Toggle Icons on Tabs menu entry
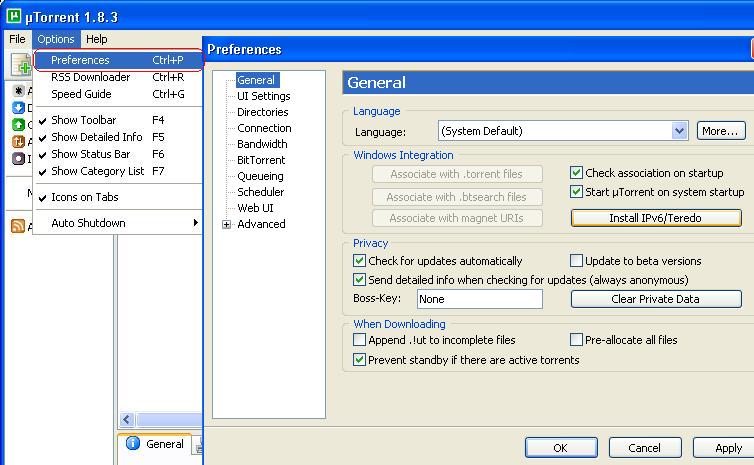754x465 pixels. click(118, 197)
